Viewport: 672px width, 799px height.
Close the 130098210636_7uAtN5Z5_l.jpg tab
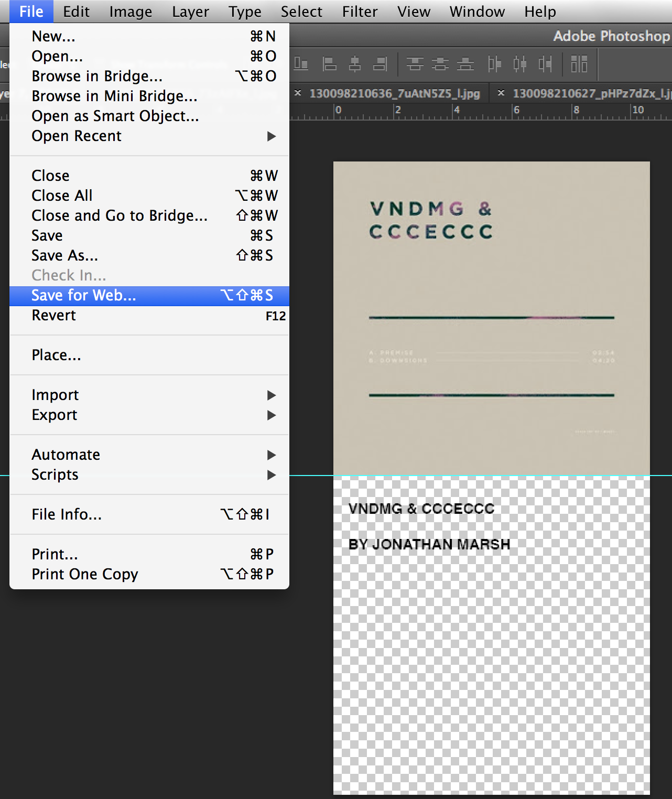point(298,93)
